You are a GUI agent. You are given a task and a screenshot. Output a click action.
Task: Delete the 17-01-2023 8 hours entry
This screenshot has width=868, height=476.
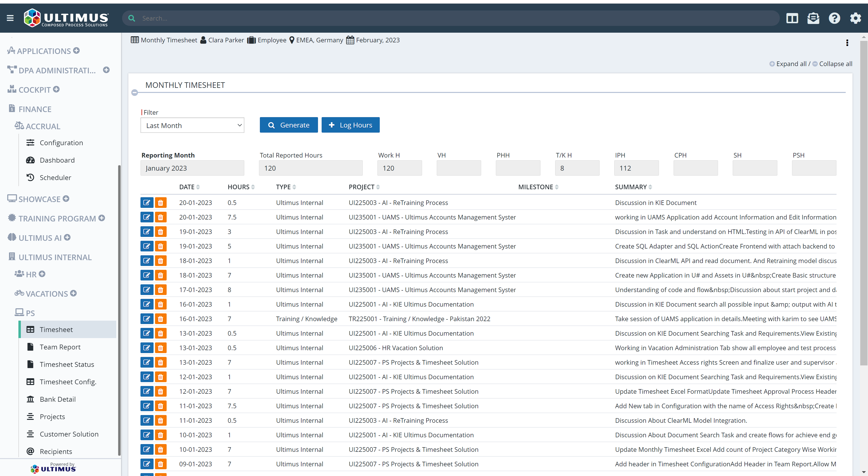click(x=161, y=289)
